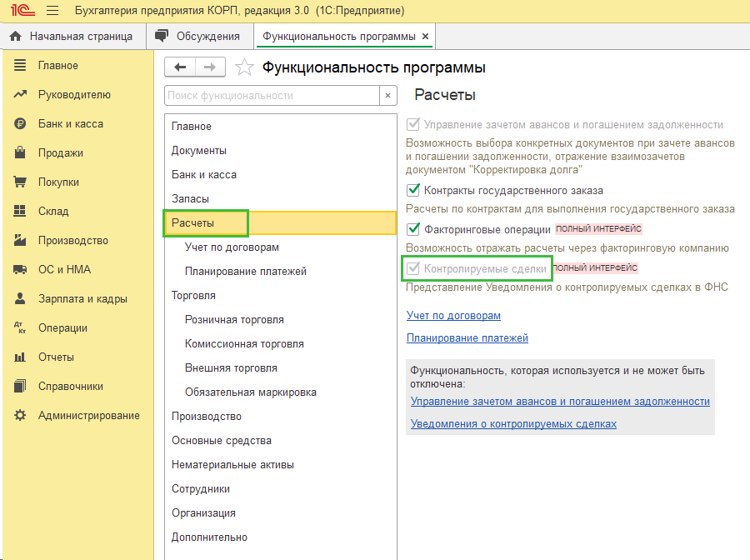The height and width of the screenshot is (560, 750).
Task: Select Нематериальные активы in the list
Action: tap(280, 464)
